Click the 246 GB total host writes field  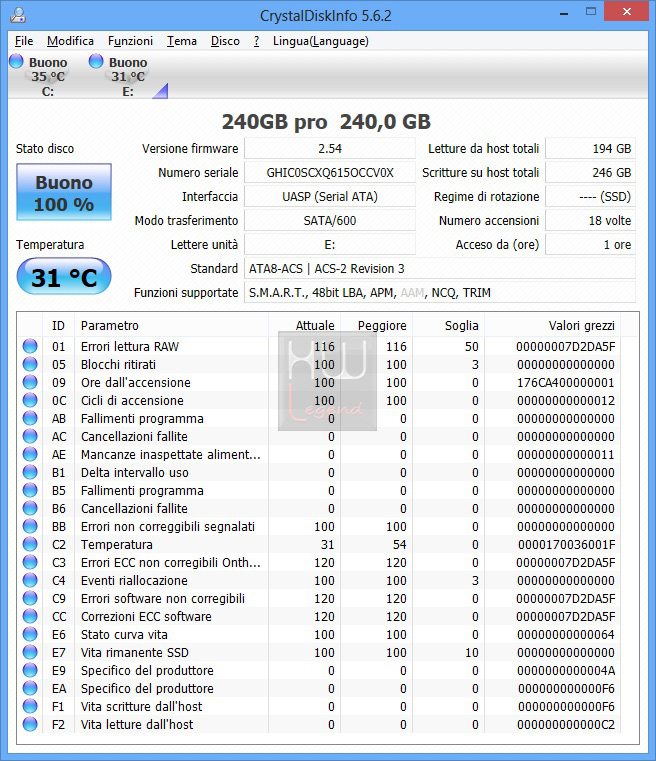click(590, 172)
